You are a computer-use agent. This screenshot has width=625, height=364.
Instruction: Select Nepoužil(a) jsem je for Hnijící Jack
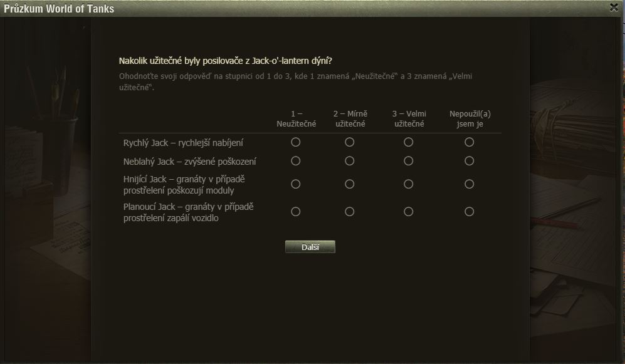pyautogui.click(x=469, y=184)
